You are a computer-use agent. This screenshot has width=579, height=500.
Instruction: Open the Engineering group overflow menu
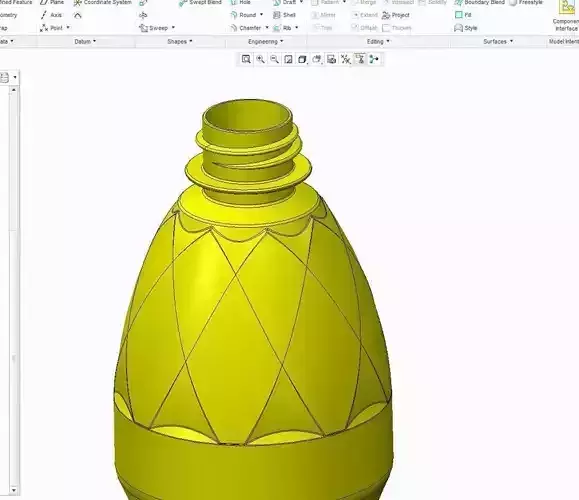pyautogui.click(x=266, y=41)
